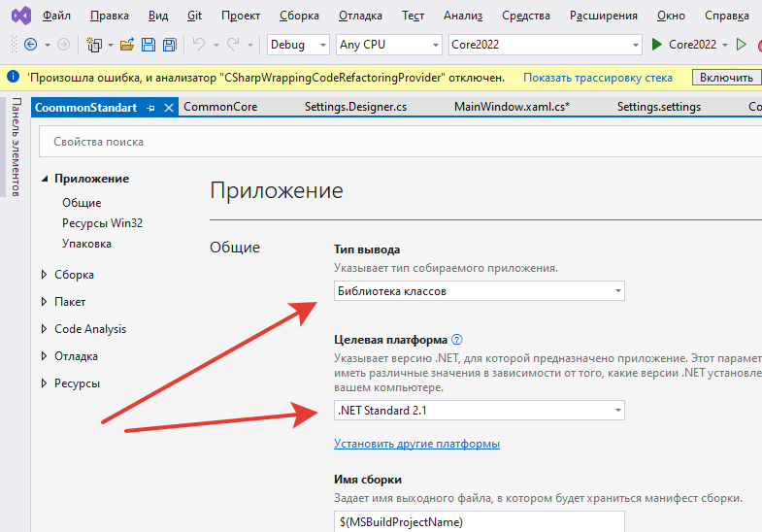Click the New Project icon in toolbar
The image size is (762, 532).
tap(94, 45)
